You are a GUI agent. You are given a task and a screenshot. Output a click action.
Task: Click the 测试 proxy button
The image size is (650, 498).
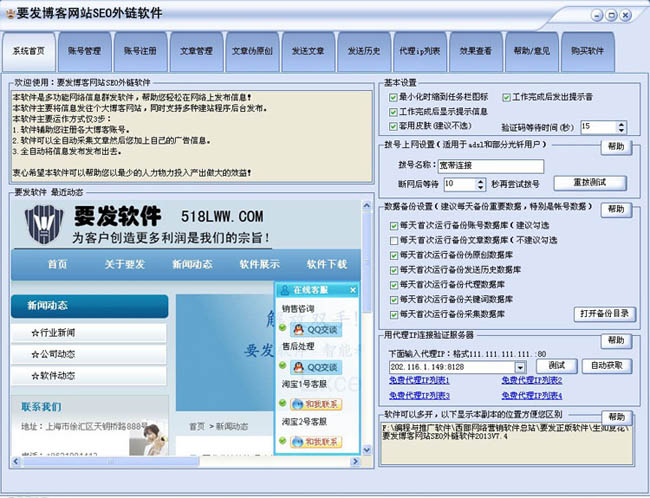coord(557,366)
